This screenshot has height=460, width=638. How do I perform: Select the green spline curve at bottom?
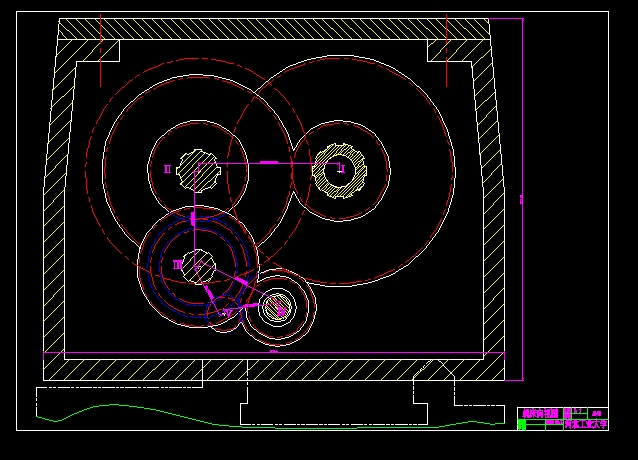(x=271, y=417)
